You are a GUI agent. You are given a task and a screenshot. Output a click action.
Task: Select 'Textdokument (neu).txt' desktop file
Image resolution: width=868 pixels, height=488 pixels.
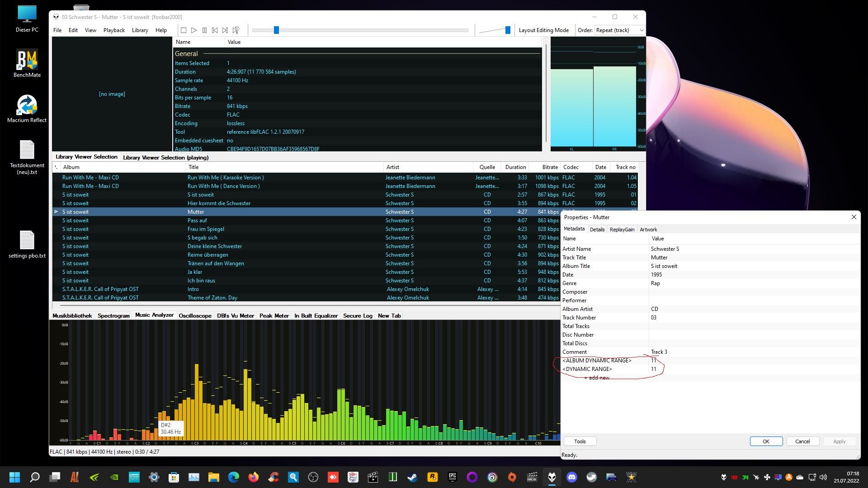click(27, 157)
